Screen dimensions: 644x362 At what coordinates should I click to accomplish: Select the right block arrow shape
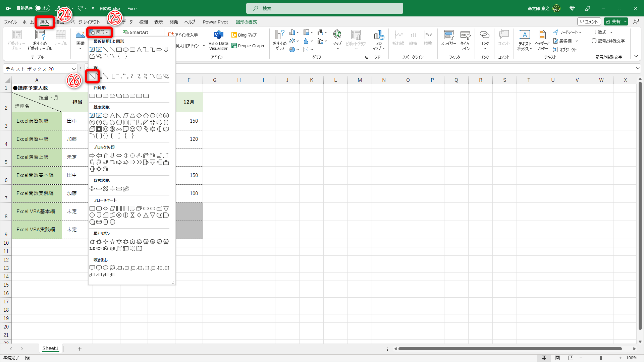(x=92, y=156)
